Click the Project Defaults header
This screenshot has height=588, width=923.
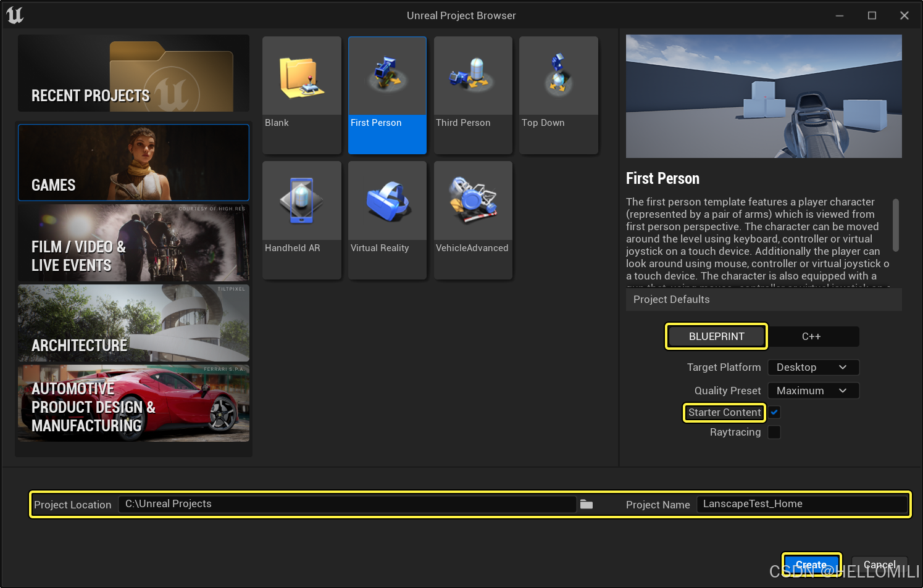pos(764,299)
